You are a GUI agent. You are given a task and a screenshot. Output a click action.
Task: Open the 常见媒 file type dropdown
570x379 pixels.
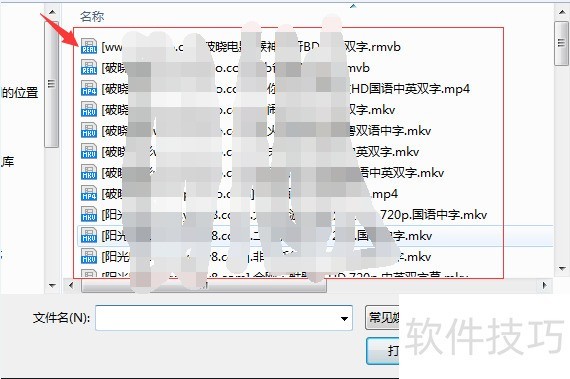382,318
